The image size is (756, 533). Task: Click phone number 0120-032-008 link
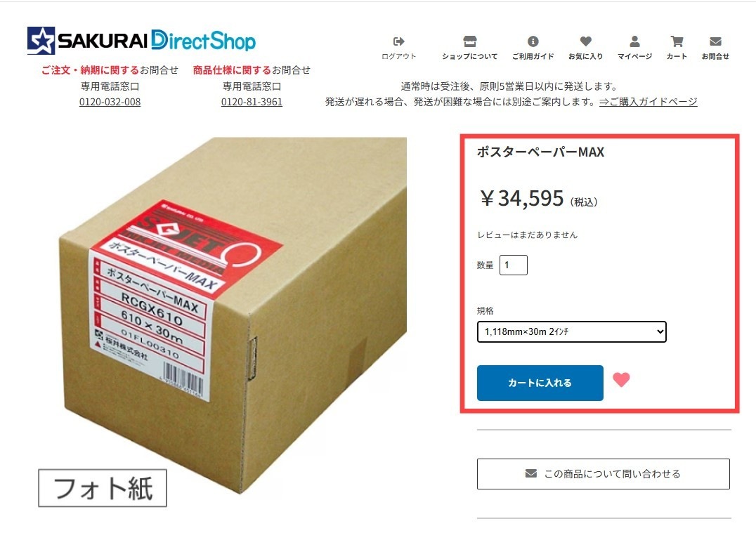pos(110,102)
